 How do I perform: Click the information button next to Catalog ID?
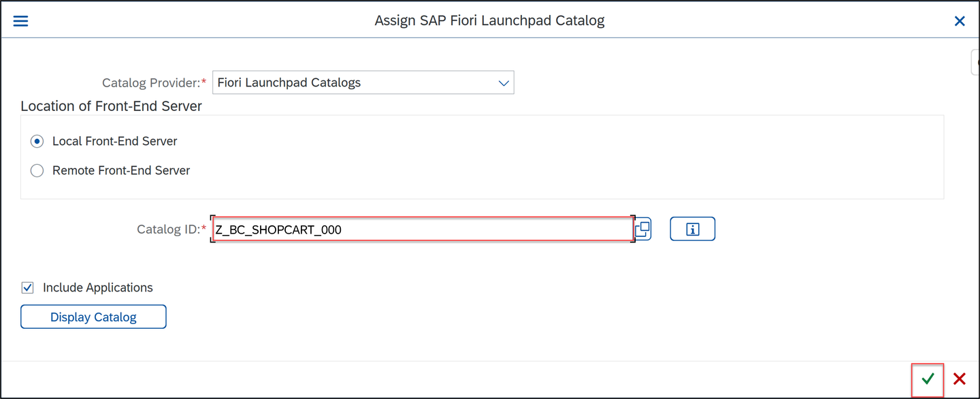692,229
